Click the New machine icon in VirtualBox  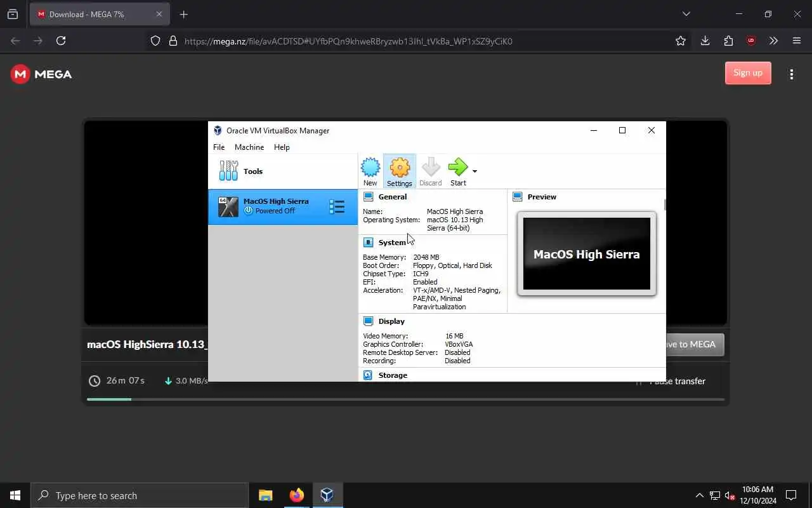[370, 171]
